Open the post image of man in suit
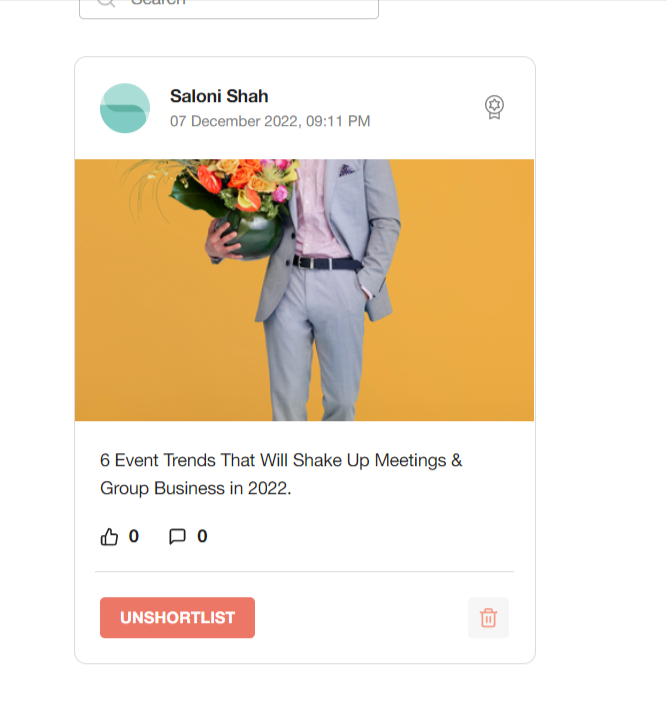 pos(304,290)
